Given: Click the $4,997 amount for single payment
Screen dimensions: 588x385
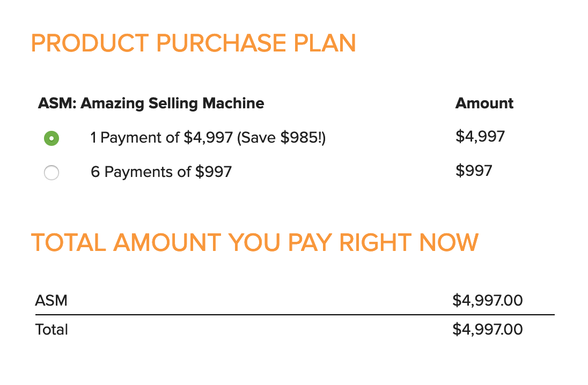Looking at the screenshot, I should tap(480, 136).
